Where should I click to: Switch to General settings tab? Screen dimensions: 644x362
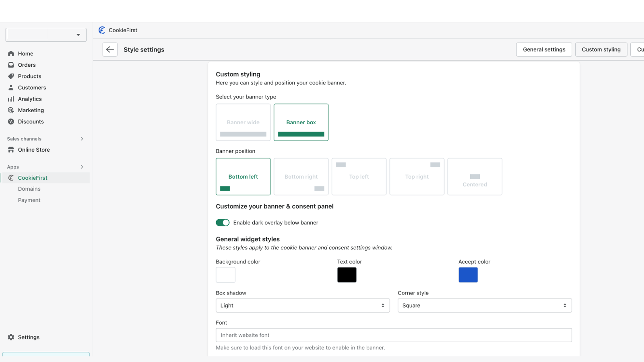[x=544, y=49]
